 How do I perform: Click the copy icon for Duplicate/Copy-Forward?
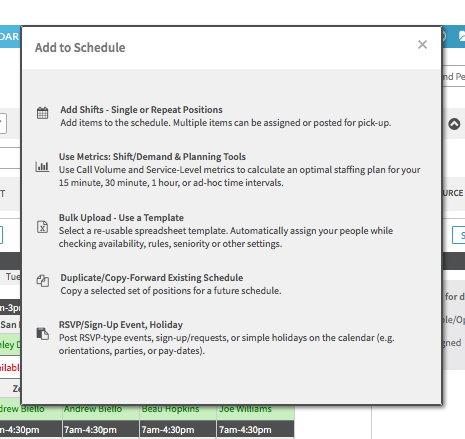coord(43,281)
